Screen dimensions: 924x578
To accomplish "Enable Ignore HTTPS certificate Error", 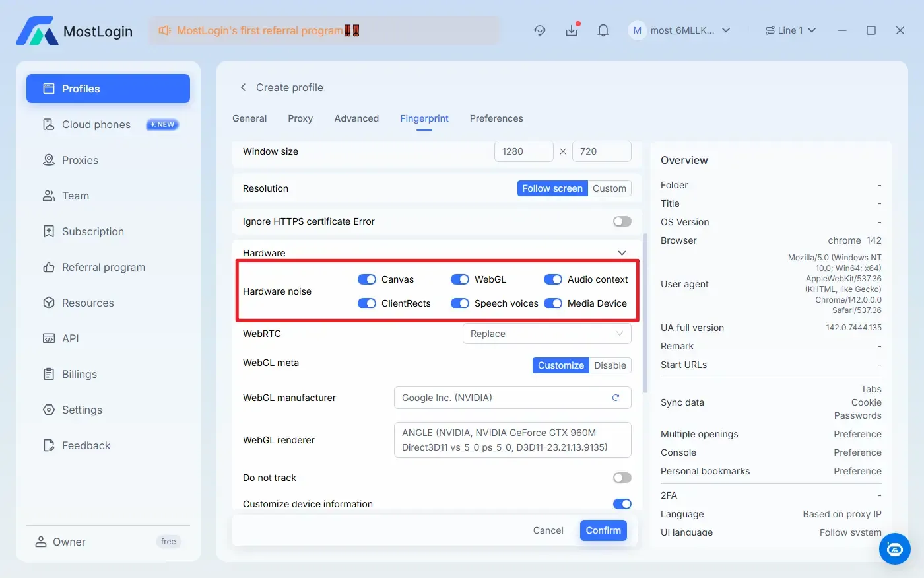I will pos(622,221).
